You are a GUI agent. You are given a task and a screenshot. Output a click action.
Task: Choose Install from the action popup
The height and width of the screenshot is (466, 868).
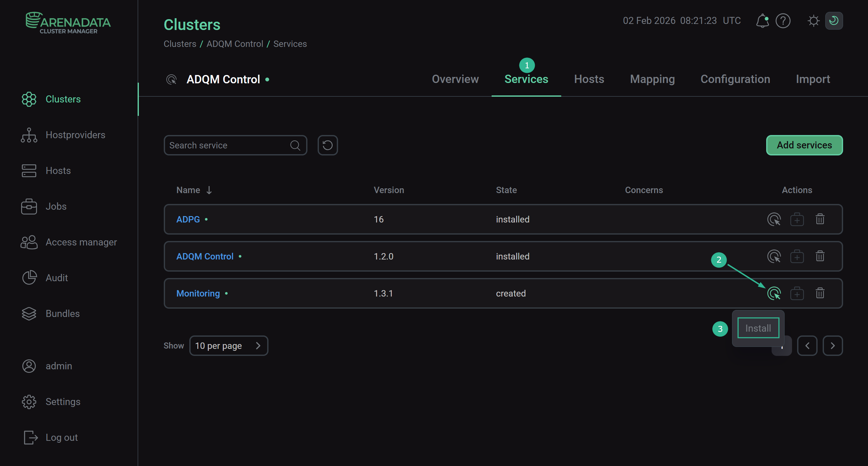point(758,328)
